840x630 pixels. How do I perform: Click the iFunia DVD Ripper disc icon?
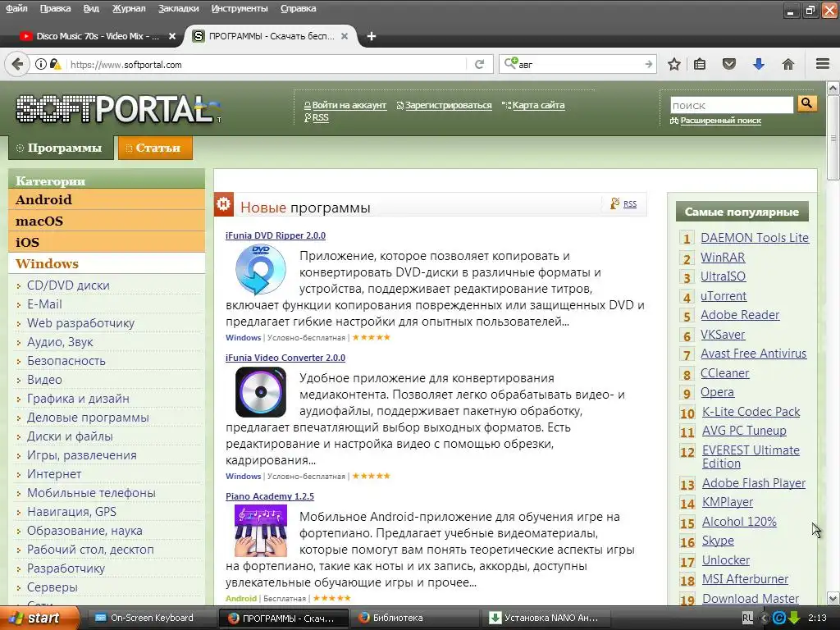(x=260, y=269)
